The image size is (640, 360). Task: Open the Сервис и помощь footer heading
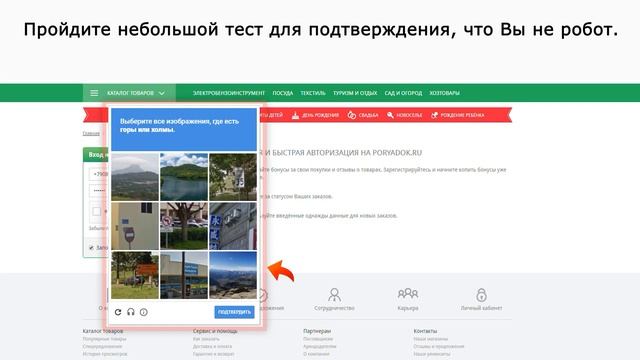tap(215, 331)
